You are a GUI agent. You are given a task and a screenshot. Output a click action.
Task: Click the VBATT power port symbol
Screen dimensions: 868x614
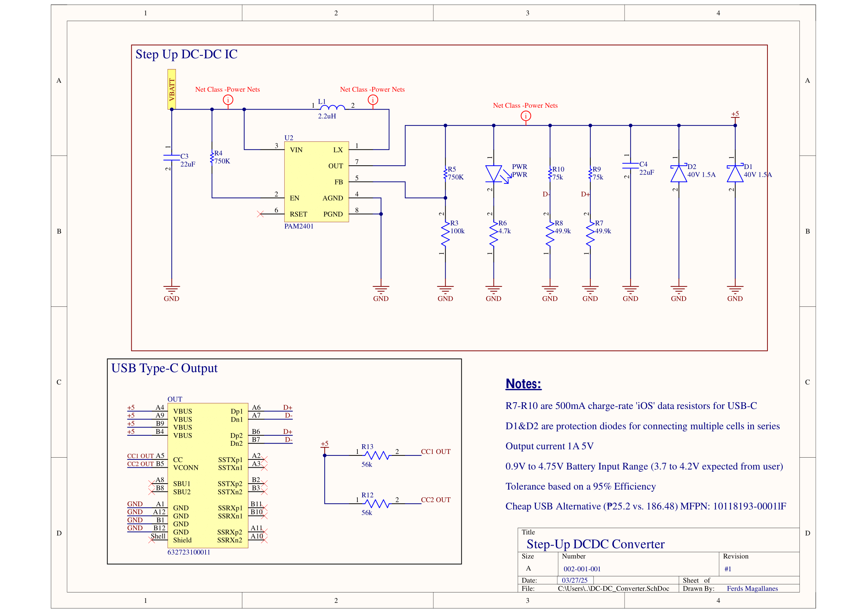(x=172, y=89)
